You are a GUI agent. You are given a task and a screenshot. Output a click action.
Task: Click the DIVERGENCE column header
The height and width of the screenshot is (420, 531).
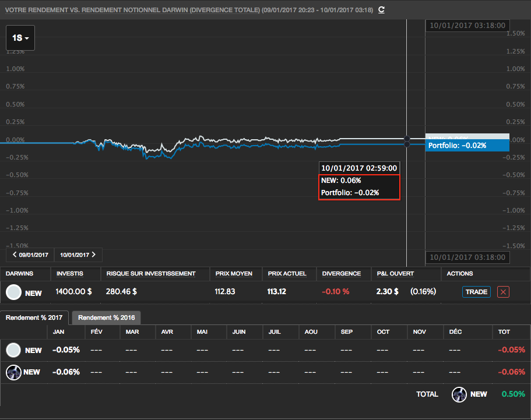point(341,274)
